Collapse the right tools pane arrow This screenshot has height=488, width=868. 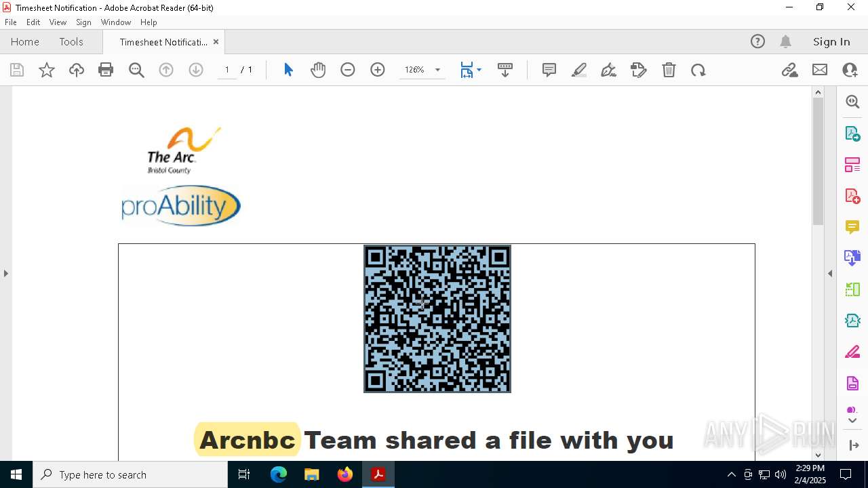click(x=830, y=273)
